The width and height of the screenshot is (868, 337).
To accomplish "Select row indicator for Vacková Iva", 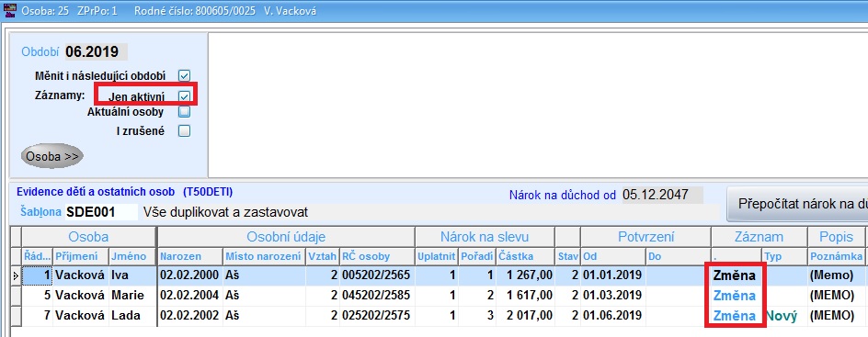I will click(x=16, y=275).
